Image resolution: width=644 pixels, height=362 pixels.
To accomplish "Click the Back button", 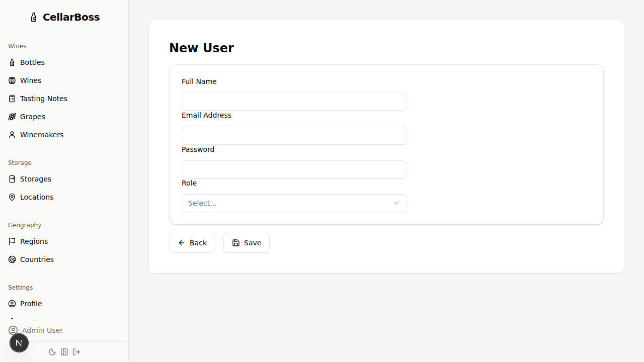I will tap(192, 243).
